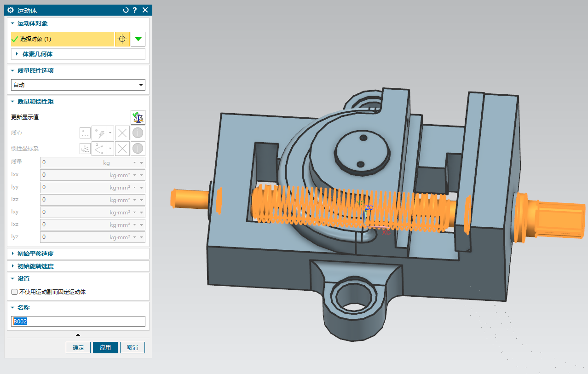Click the 选择对象 (1) selection row
Viewport: 588px width, 374px height.
(x=62, y=39)
